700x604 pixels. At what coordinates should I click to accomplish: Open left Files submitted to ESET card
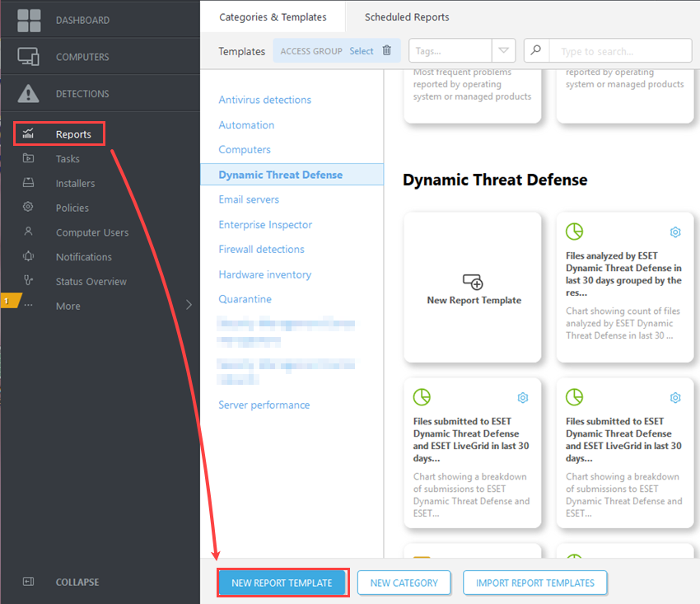pos(473,452)
